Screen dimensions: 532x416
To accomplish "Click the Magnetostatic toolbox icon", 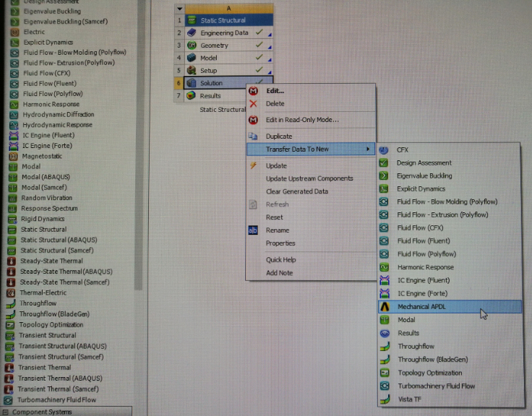I will (x=13, y=156).
